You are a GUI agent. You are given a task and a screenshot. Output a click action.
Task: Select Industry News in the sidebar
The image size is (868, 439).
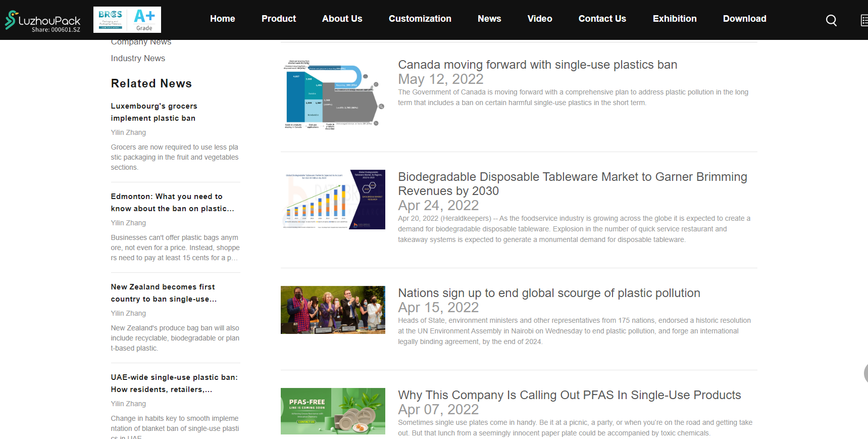pyautogui.click(x=138, y=58)
